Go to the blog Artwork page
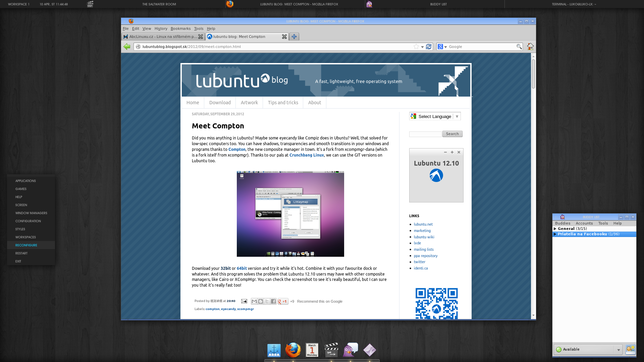Image resolution: width=644 pixels, height=362 pixels. [x=249, y=103]
